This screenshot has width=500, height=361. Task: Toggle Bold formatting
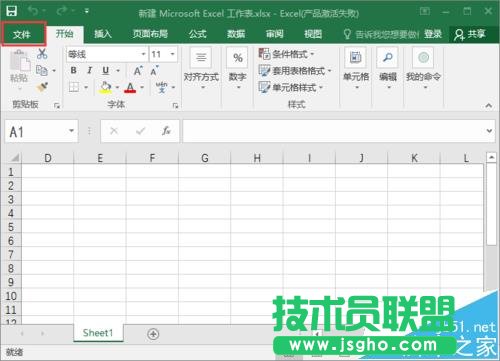74,71
